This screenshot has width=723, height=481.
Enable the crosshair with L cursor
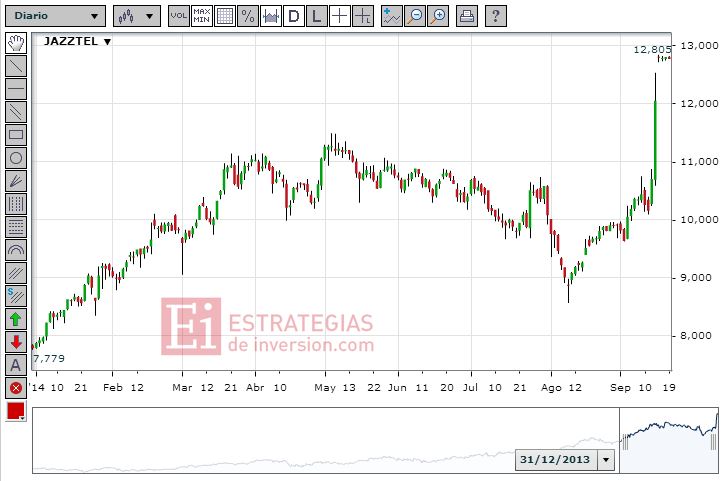pos(363,16)
